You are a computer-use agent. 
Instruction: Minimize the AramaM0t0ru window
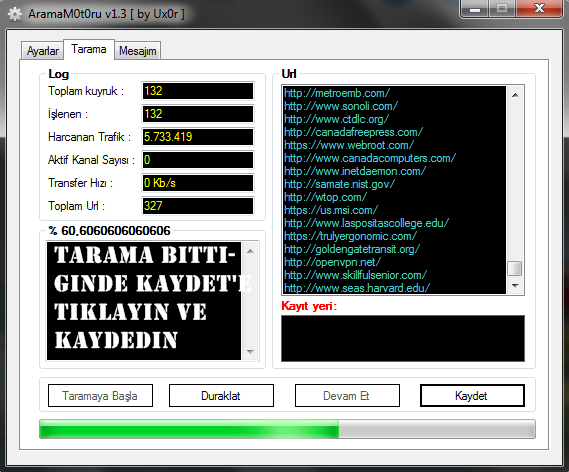pyautogui.click(x=475, y=8)
